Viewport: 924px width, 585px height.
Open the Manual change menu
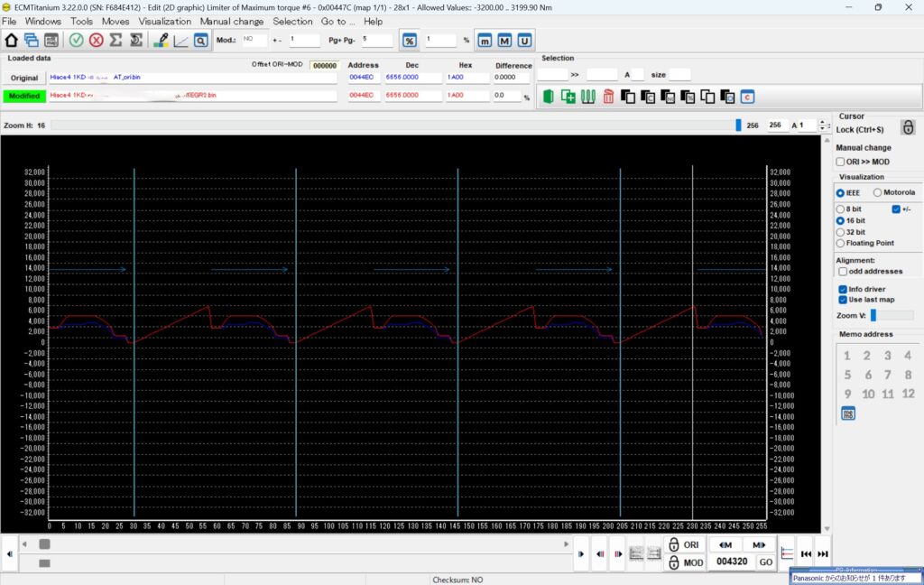pos(232,22)
